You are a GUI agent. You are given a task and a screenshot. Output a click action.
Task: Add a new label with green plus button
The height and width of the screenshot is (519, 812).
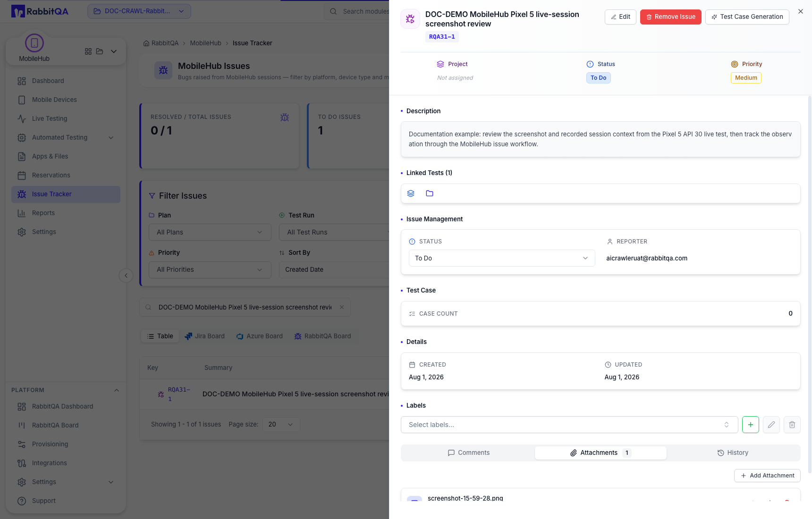[751, 425]
